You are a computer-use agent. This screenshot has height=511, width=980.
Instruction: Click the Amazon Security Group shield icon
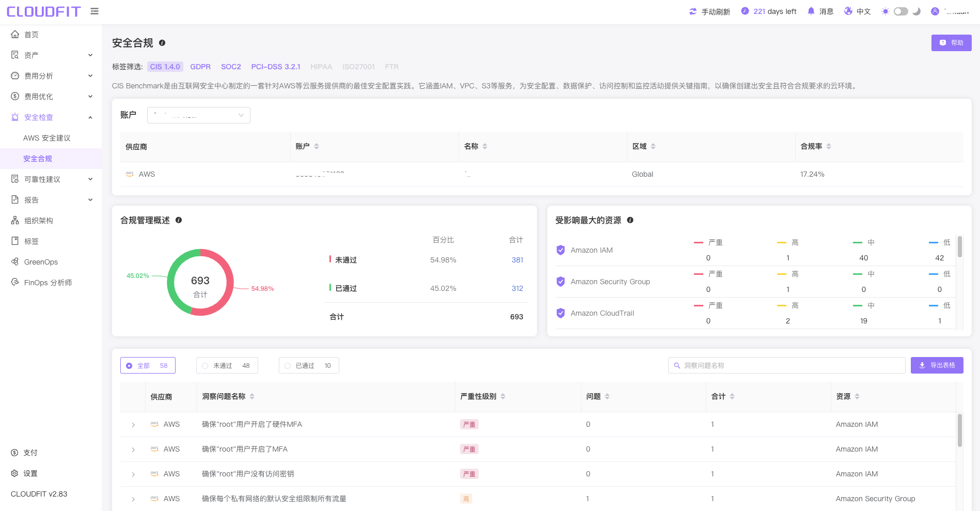coord(561,282)
